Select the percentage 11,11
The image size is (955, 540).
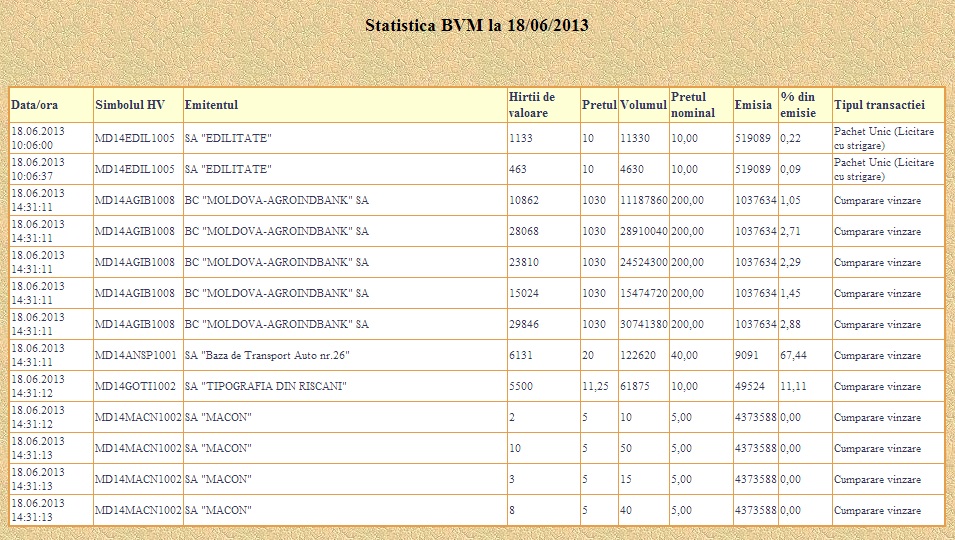pyautogui.click(x=793, y=387)
